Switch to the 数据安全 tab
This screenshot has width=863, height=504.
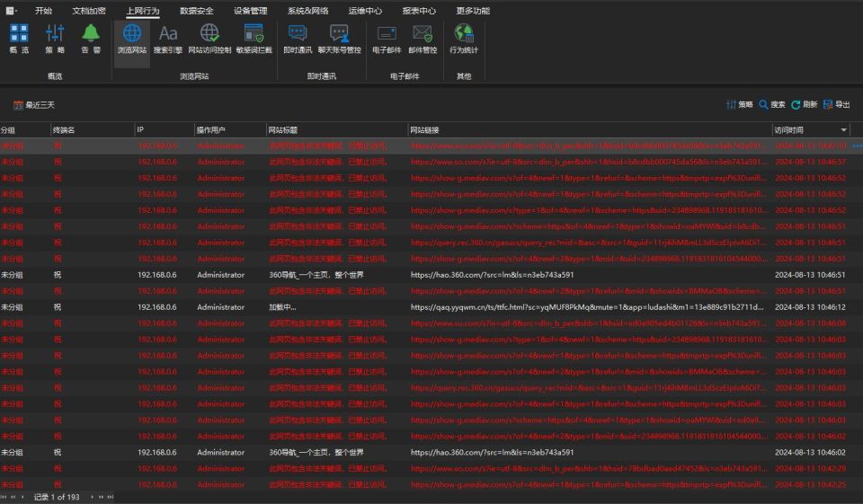click(197, 11)
